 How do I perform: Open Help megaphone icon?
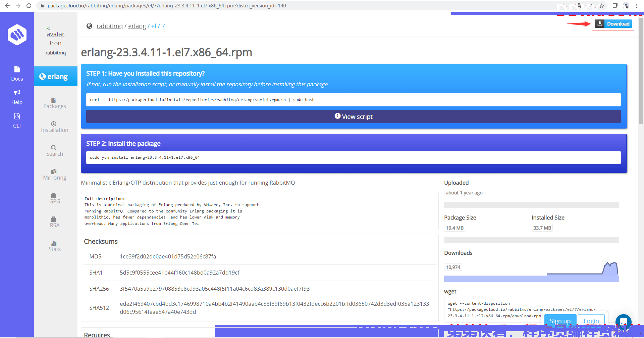17,93
